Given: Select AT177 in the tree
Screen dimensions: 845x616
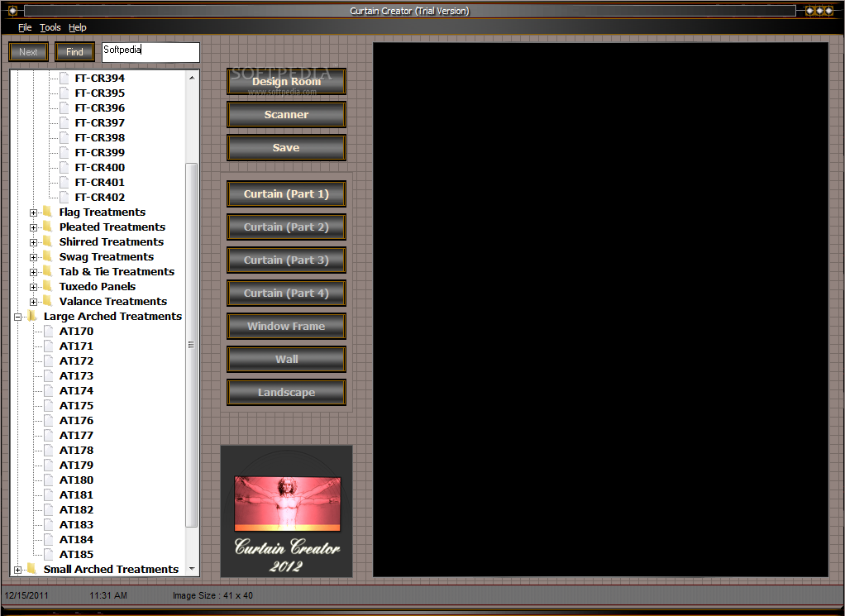Looking at the screenshot, I should pos(76,435).
